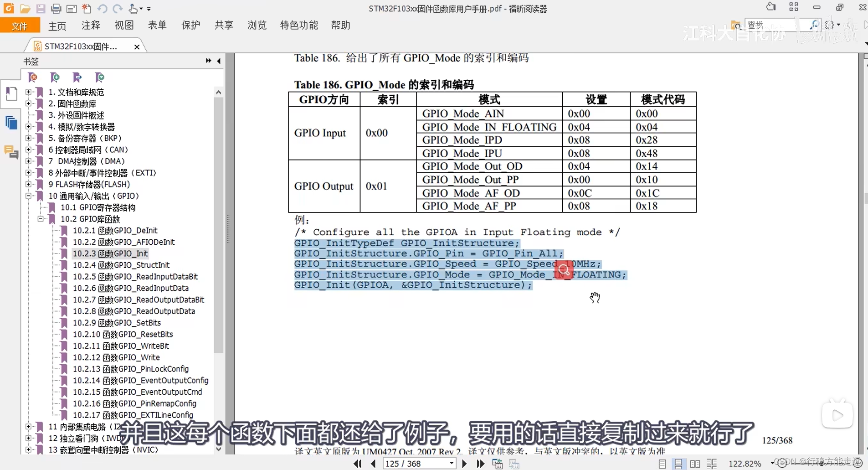Switch to the 主页 ribbon tab
Screen dimensions: 868x470
[57, 26]
